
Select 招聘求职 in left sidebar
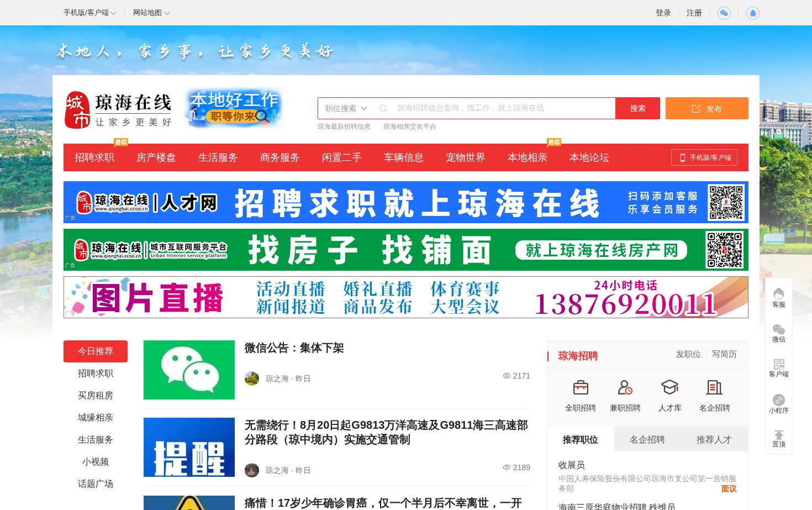coord(96,374)
